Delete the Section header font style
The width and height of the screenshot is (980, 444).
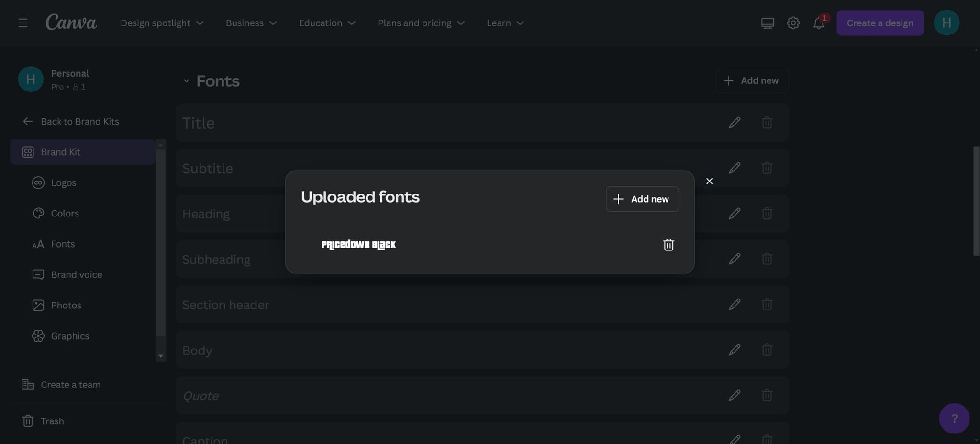pos(767,304)
